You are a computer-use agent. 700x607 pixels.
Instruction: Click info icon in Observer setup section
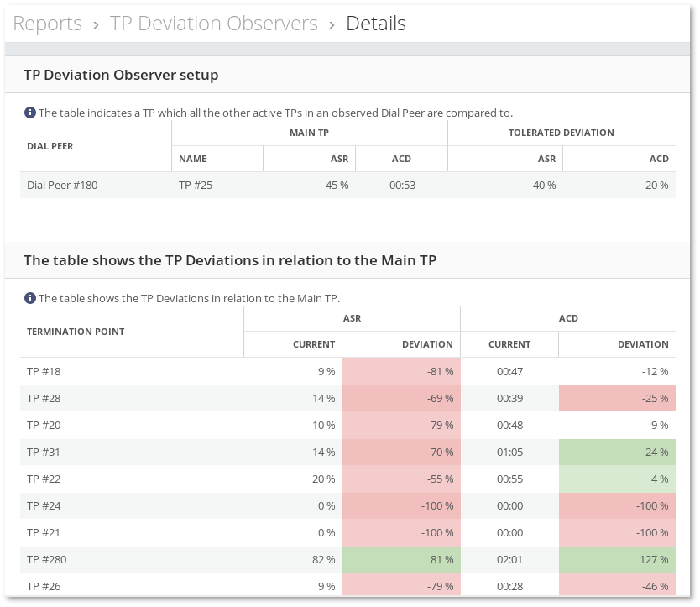tap(30, 113)
